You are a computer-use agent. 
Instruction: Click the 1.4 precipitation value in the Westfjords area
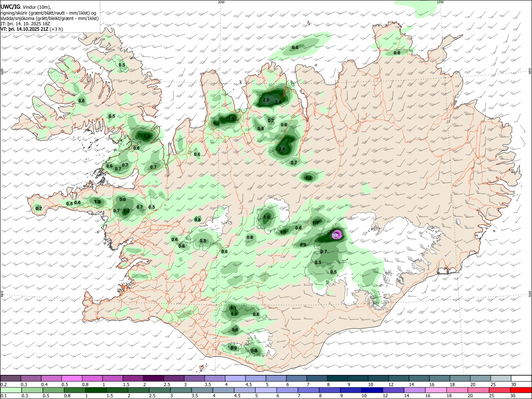tap(146, 136)
